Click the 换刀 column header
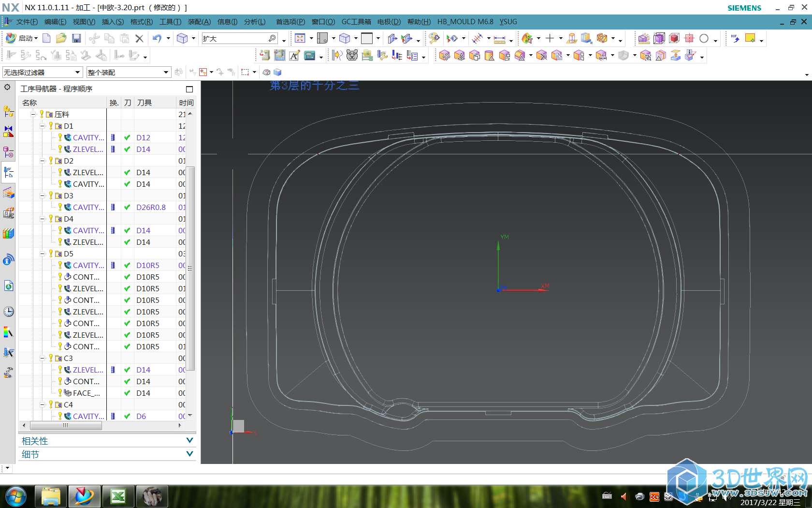This screenshot has height=508, width=812. [x=114, y=103]
